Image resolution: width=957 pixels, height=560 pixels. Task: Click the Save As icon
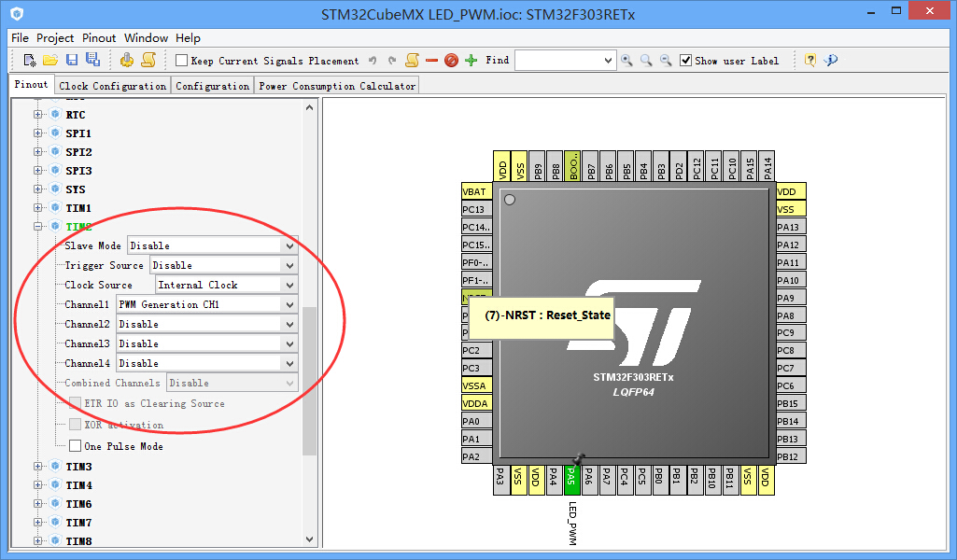pyautogui.click(x=92, y=59)
